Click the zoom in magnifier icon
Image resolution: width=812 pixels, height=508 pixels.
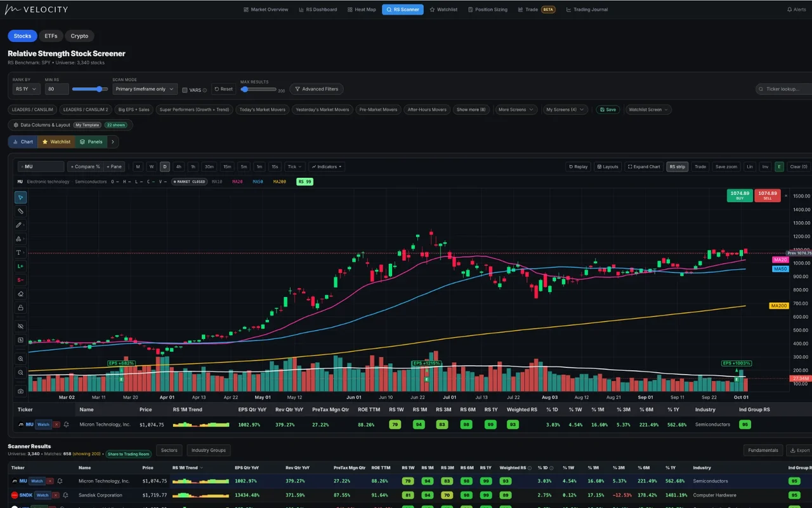(x=20, y=359)
